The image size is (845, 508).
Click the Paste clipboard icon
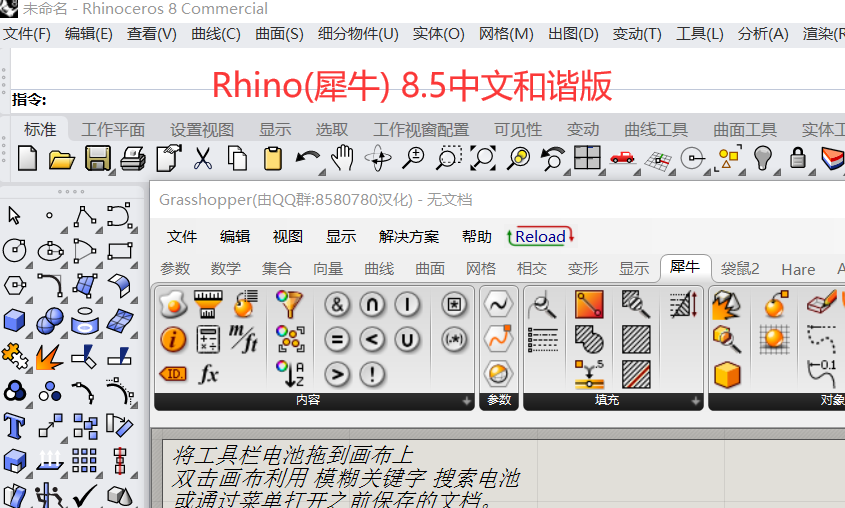point(273,159)
